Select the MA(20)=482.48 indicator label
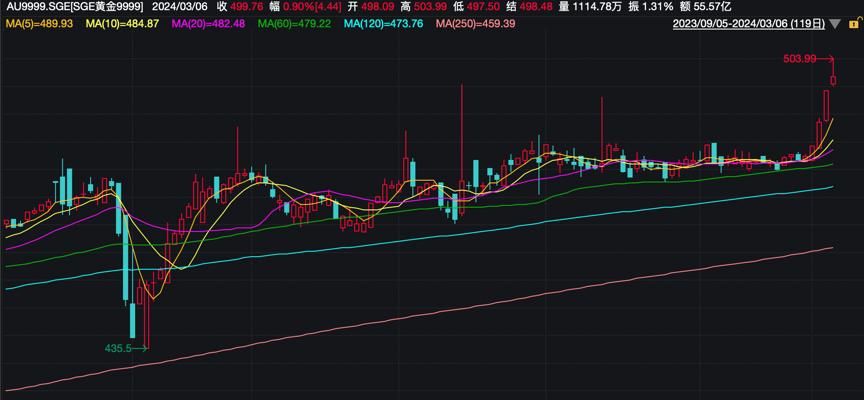This screenshot has width=864, height=400. (x=208, y=24)
